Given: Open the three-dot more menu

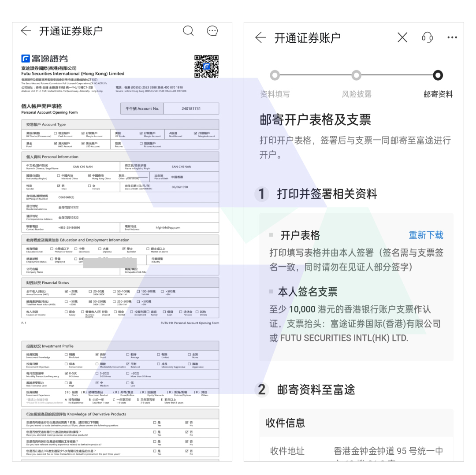Looking at the screenshot, I should tap(452, 37).
